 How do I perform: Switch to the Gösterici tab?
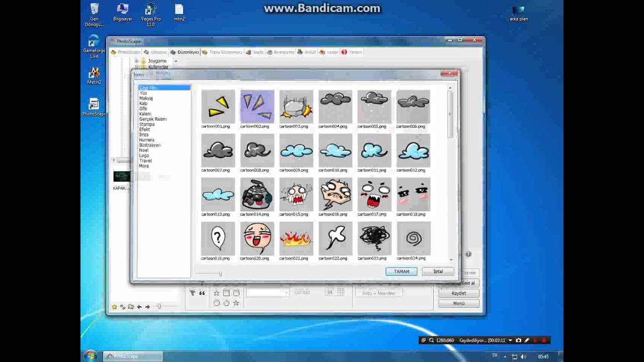coord(155,52)
